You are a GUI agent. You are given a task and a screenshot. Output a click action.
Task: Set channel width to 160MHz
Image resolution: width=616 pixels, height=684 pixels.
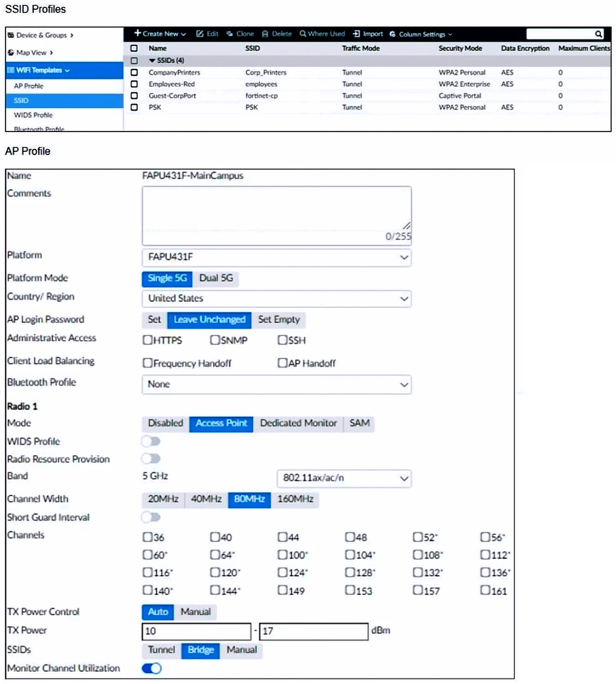click(x=295, y=499)
